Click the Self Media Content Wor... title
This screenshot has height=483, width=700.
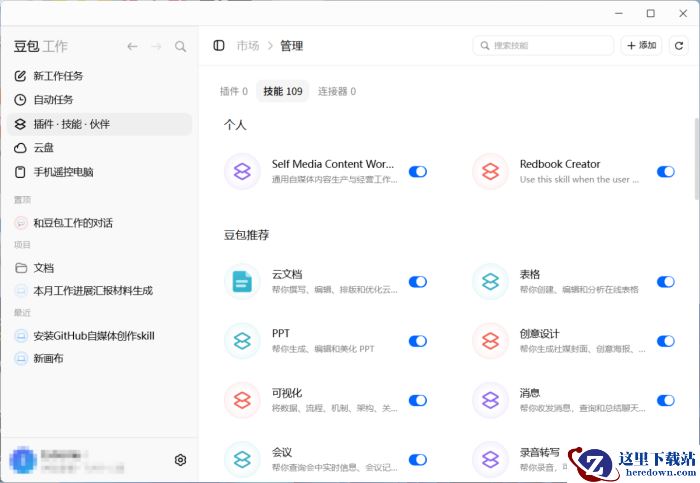pyautogui.click(x=333, y=164)
